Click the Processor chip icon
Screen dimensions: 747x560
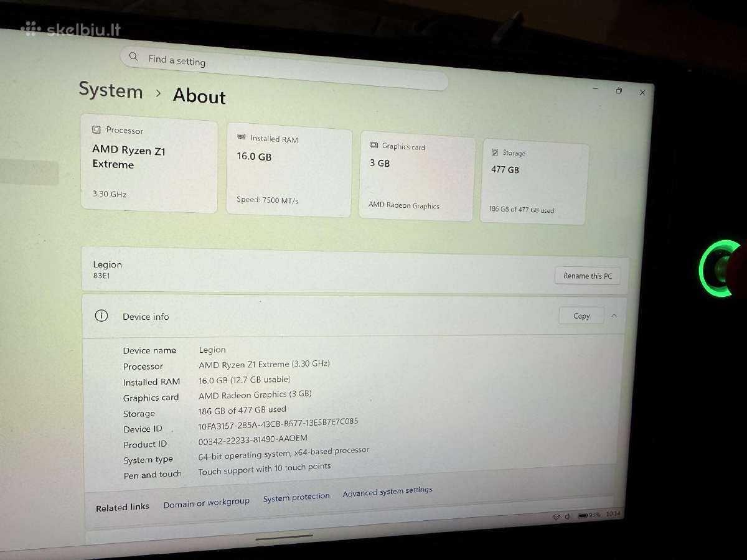(96, 130)
